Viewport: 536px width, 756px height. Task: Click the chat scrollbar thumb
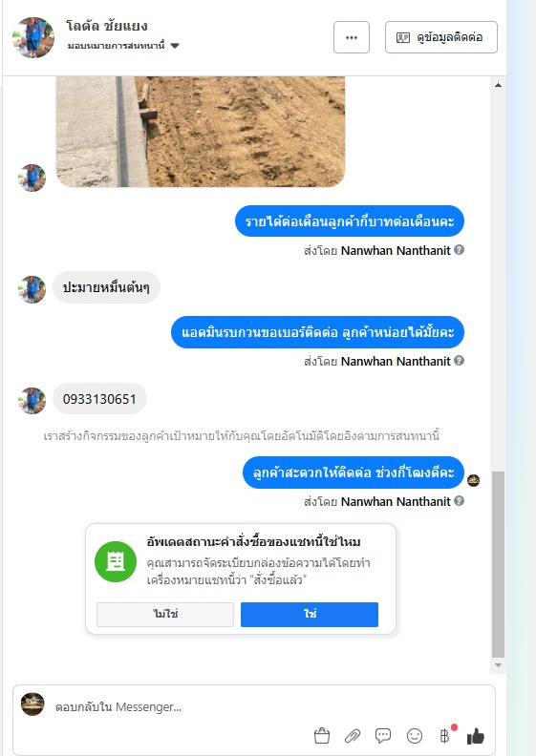[498, 564]
